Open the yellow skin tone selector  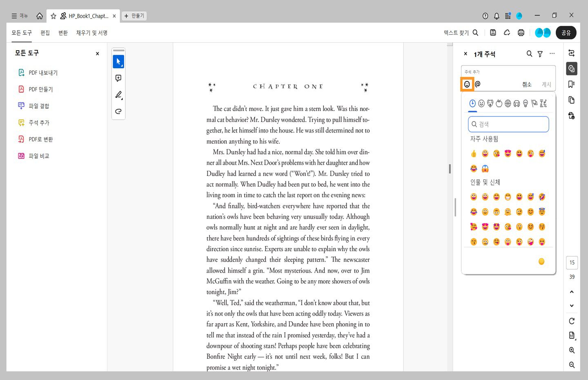click(x=541, y=262)
